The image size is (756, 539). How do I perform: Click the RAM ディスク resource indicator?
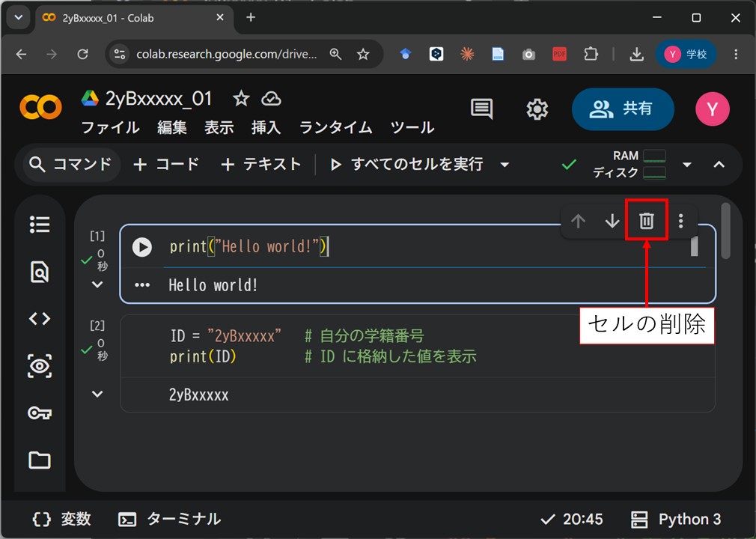[x=630, y=165]
